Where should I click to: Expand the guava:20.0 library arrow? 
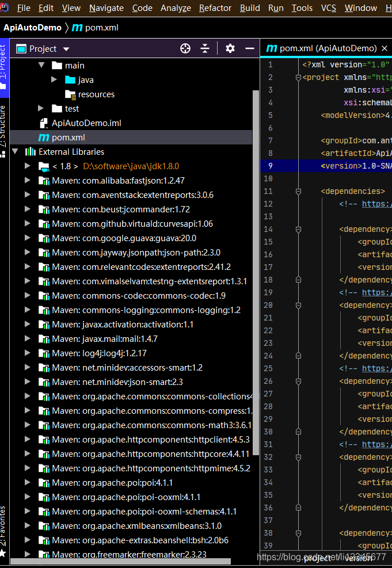[27, 238]
